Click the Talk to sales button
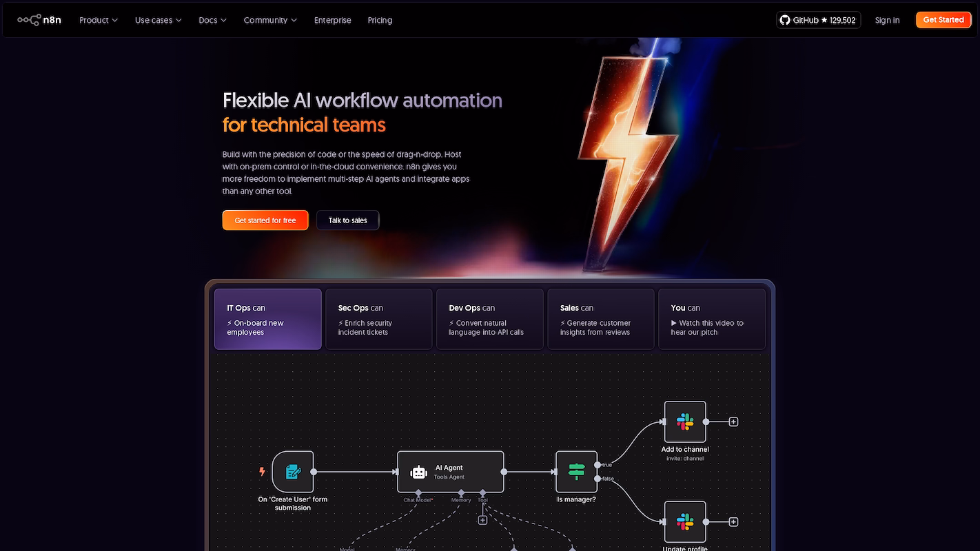980x551 pixels. coord(348,220)
